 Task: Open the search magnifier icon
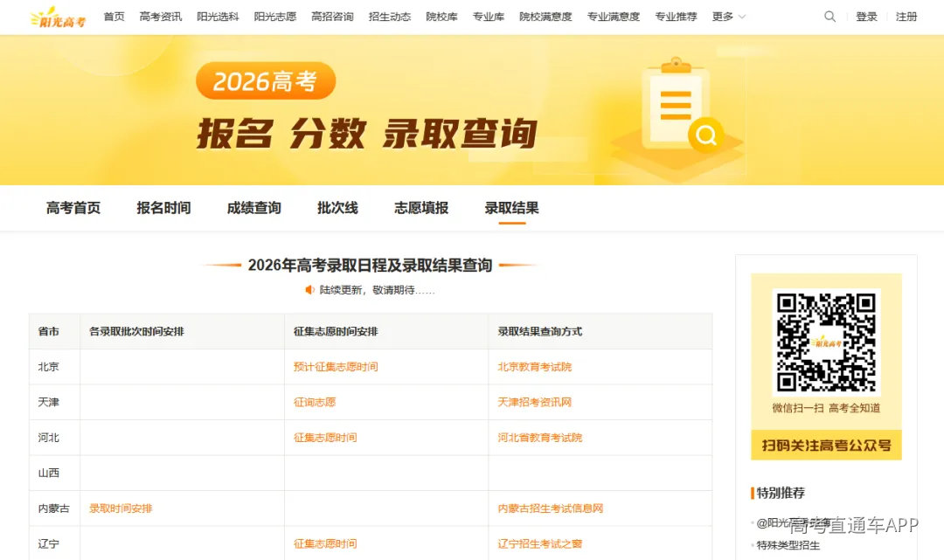(x=829, y=17)
